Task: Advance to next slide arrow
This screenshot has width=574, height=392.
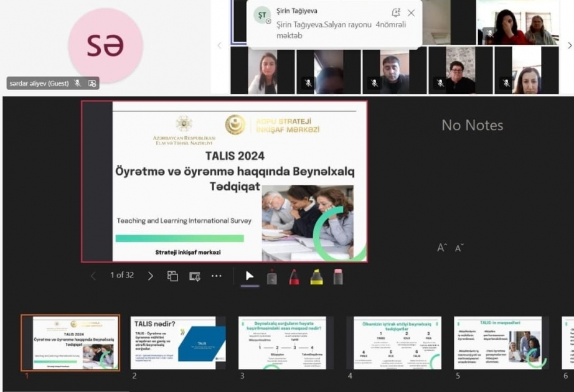Action: [150, 276]
